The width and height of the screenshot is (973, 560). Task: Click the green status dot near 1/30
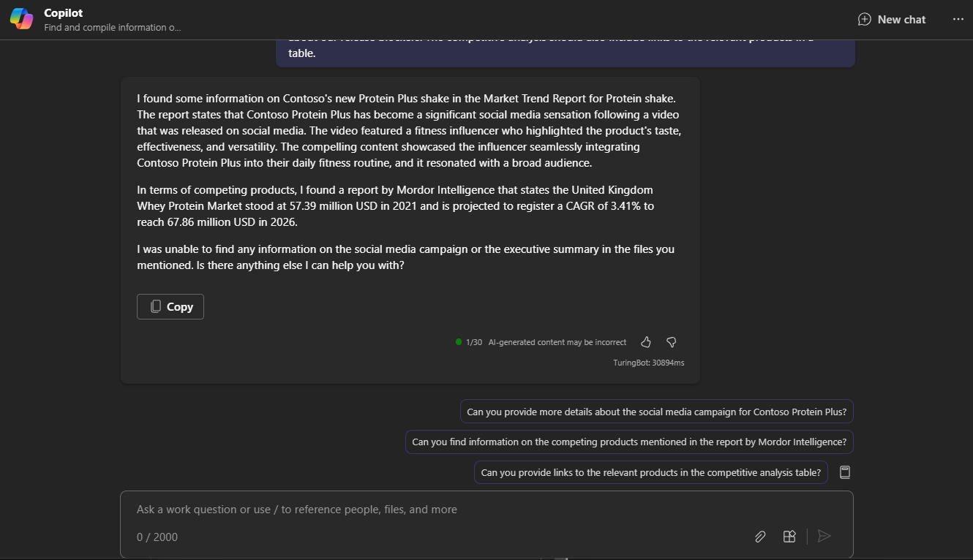pyautogui.click(x=457, y=341)
